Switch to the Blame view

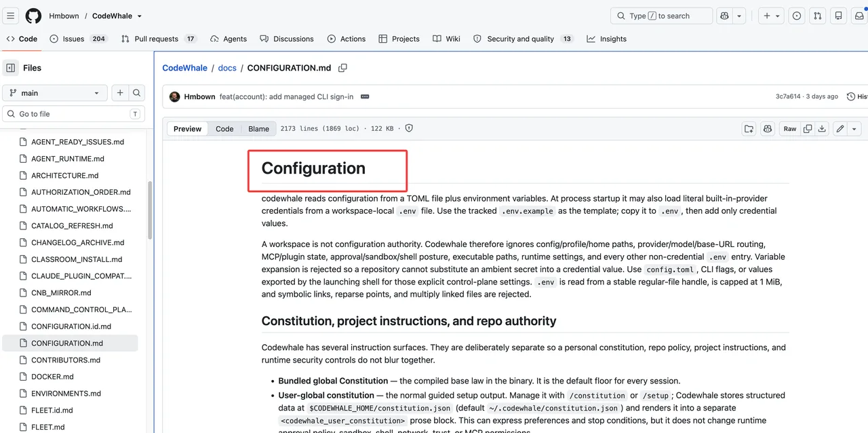click(258, 128)
